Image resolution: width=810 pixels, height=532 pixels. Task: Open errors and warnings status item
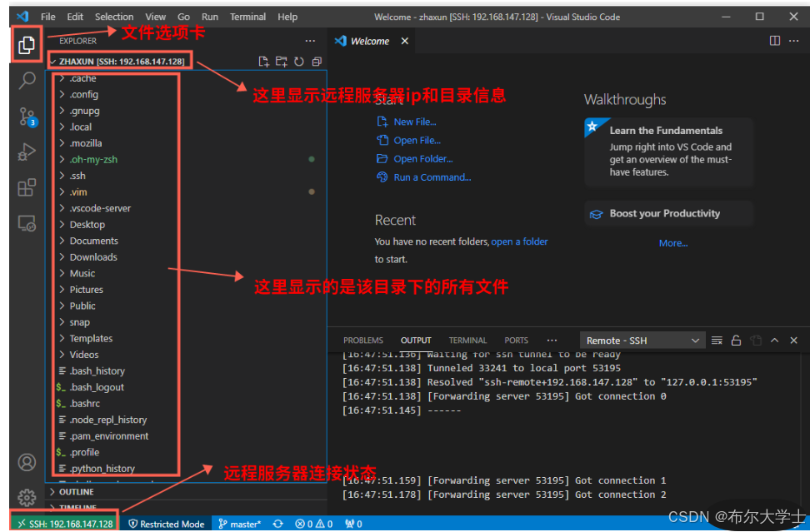click(313, 524)
